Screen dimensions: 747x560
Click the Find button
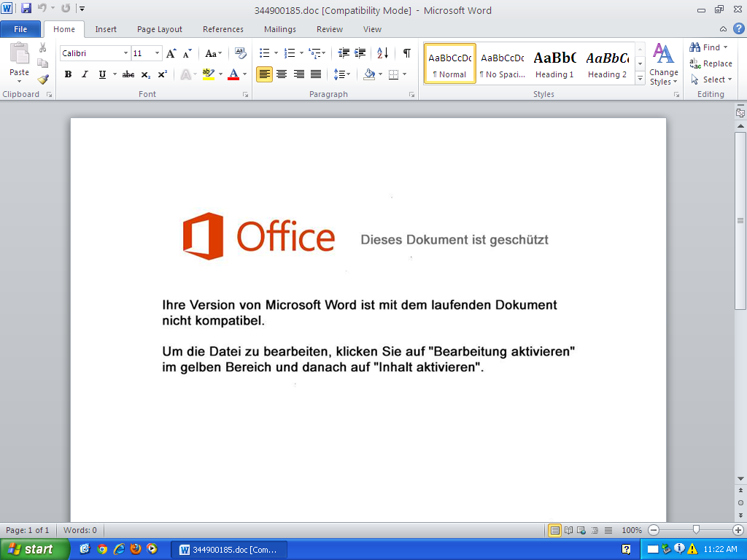pyautogui.click(x=708, y=47)
